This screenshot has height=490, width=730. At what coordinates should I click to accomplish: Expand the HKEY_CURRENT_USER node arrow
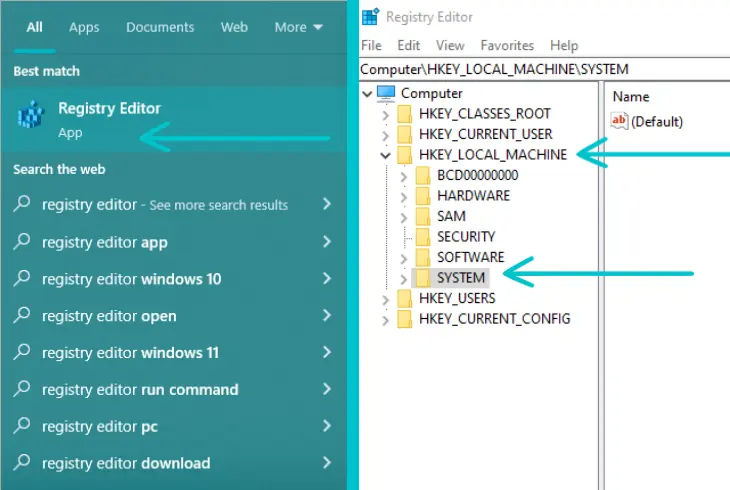(x=385, y=135)
